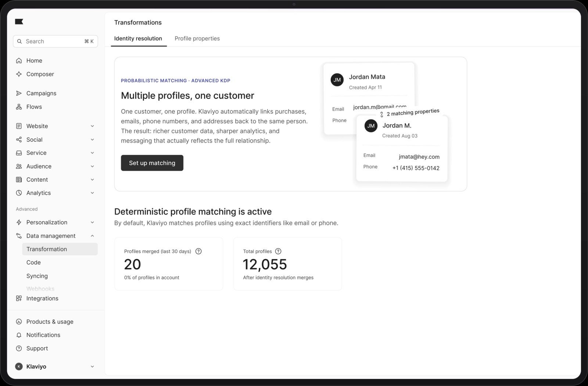Show help for Total profiles metric
Screen dimensions: 588x386
tap(278, 251)
